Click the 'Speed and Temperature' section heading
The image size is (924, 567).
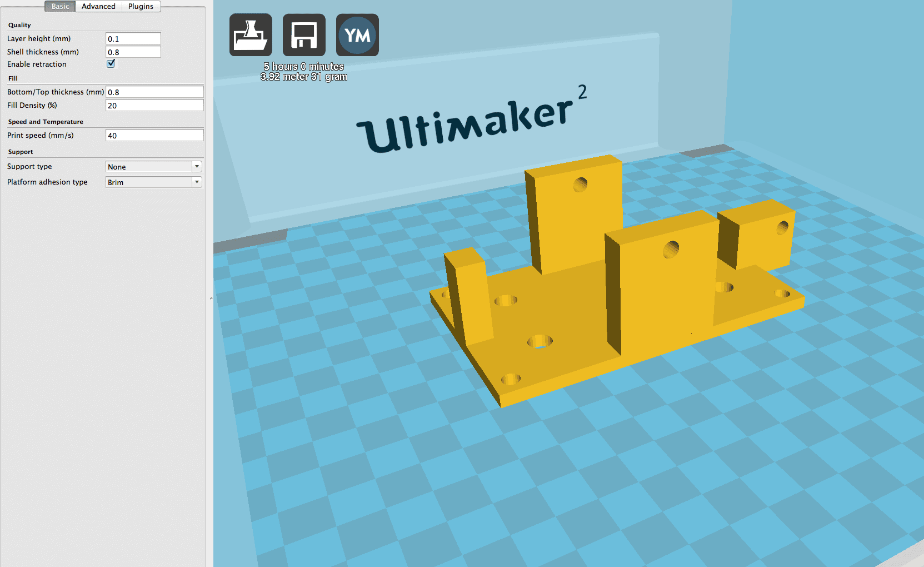[x=46, y=122]
